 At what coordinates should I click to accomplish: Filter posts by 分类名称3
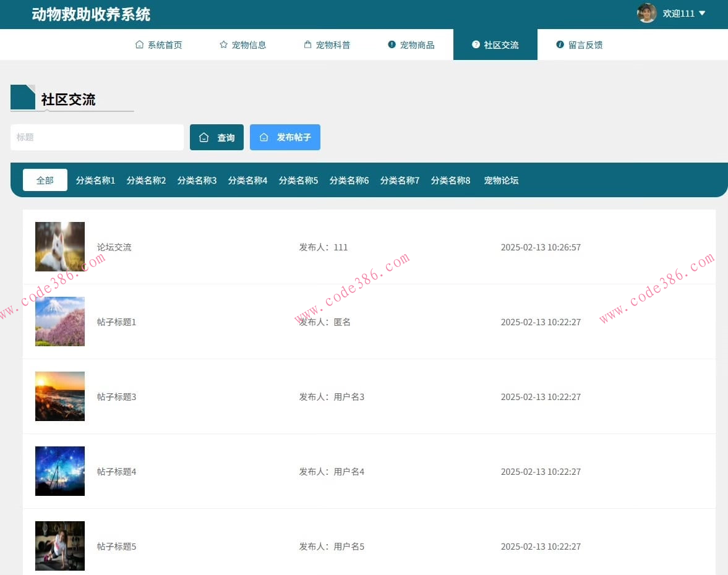point(197,180)
